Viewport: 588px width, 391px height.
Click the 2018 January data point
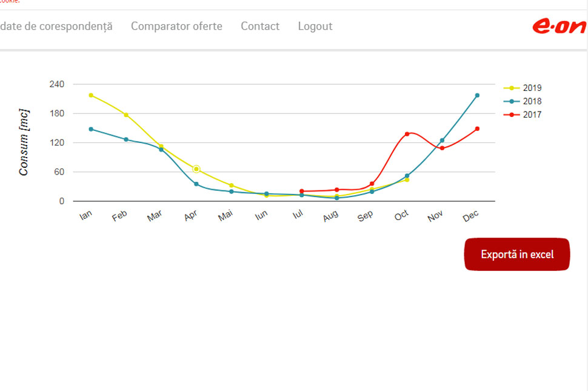(x=91, y=129)
